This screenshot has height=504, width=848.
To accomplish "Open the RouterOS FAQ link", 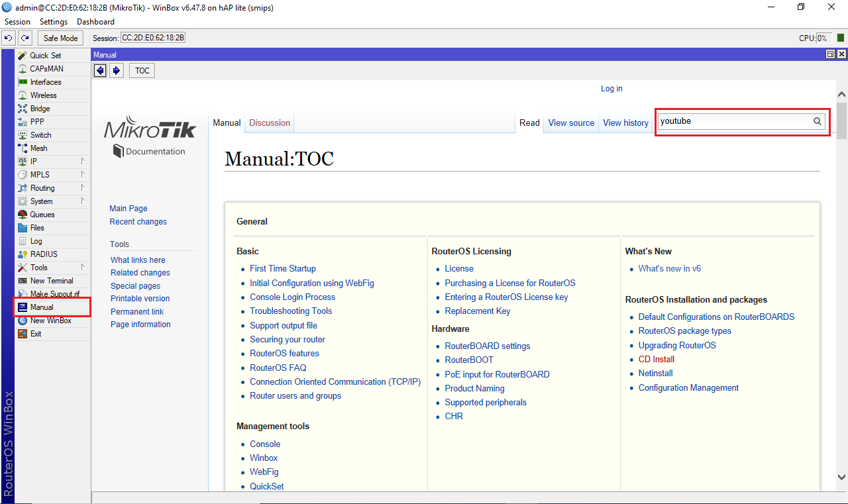I will [x=278, y=368].
